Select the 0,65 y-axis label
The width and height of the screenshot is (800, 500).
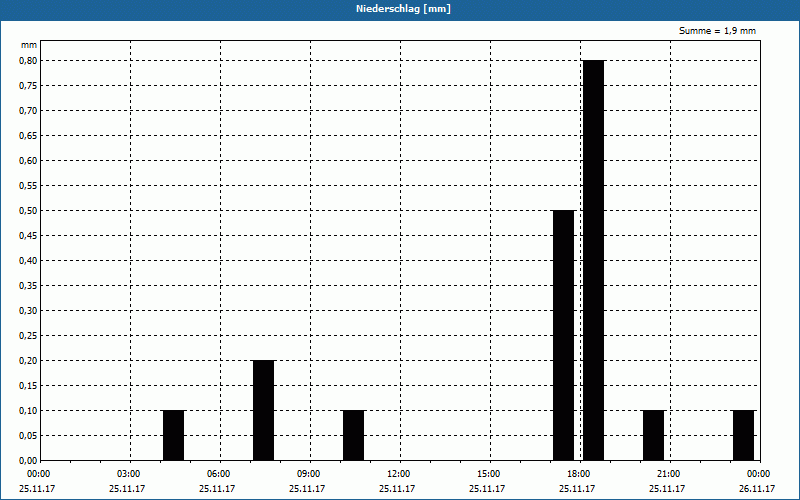(28, 136)
